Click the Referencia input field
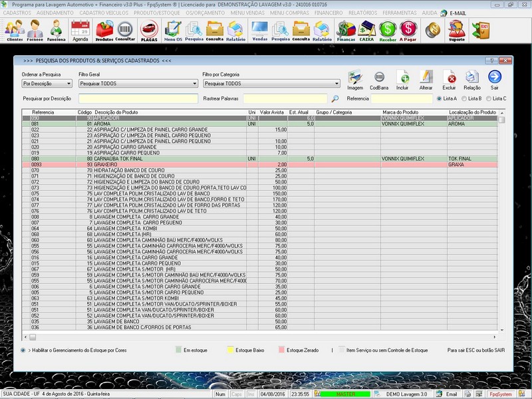The image size is (532, 399). 402,98
